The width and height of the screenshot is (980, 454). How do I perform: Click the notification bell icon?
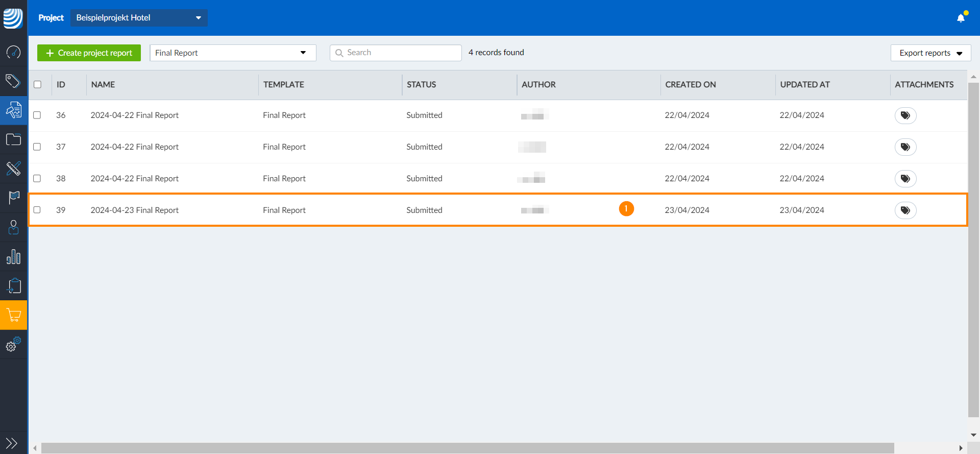click(x=961, y=18)
